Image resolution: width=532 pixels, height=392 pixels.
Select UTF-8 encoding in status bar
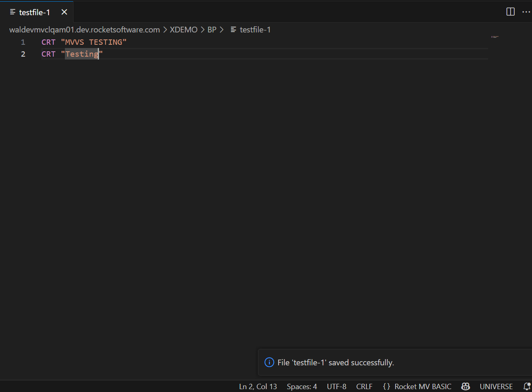coord(336,386)
